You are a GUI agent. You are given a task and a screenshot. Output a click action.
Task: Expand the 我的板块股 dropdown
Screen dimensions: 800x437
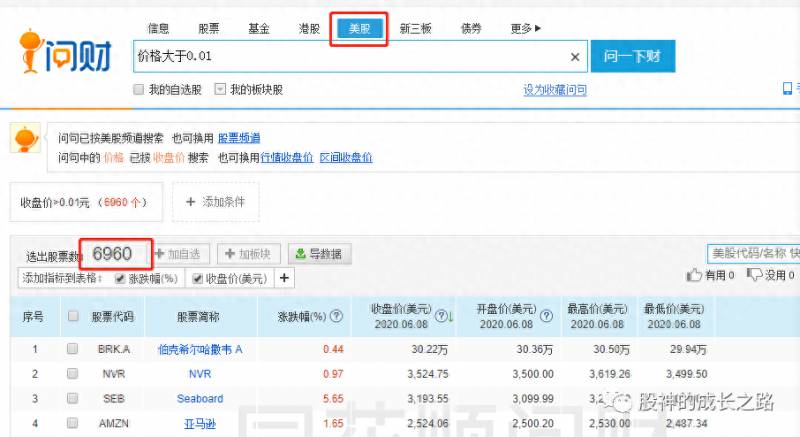[x=220, y=90]
